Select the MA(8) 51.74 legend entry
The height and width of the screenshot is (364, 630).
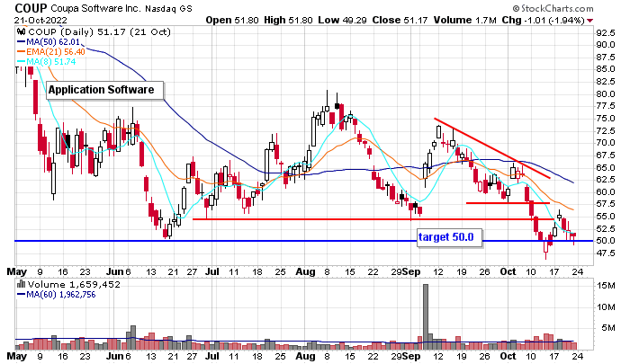click(46, 62)
